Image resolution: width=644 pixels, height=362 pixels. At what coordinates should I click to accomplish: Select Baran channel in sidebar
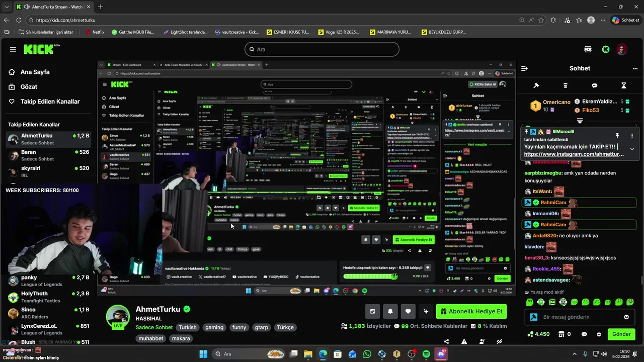(x=48, y=155)
